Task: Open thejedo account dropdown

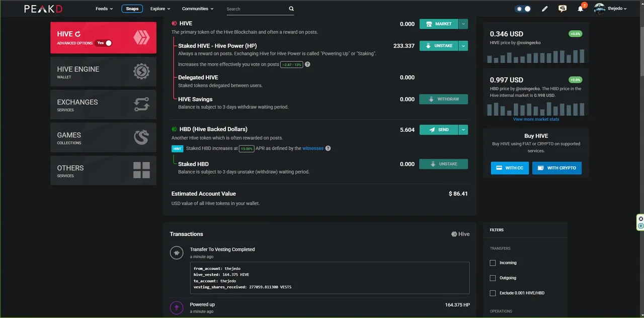Action: (x=617, y=9)
